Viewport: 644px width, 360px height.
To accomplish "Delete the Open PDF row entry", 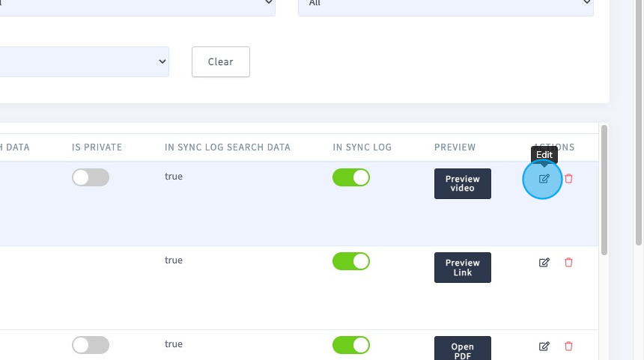I will point(568,346).
